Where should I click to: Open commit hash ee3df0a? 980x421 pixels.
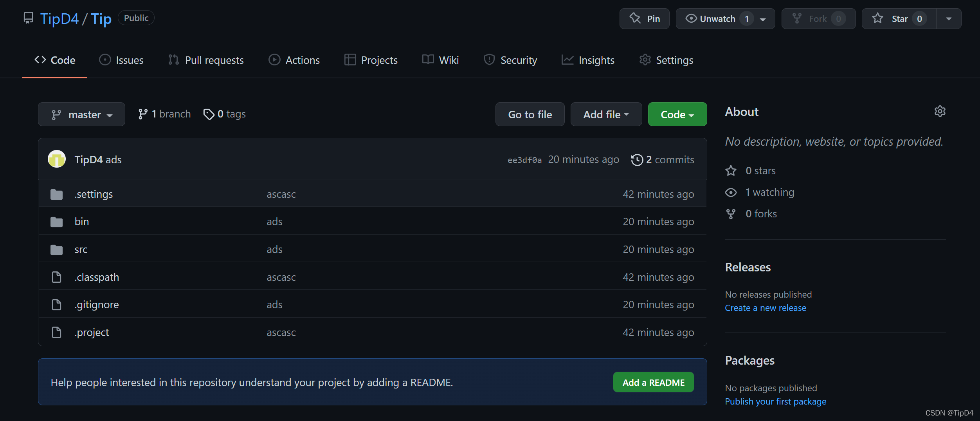(x=524, y=160)
